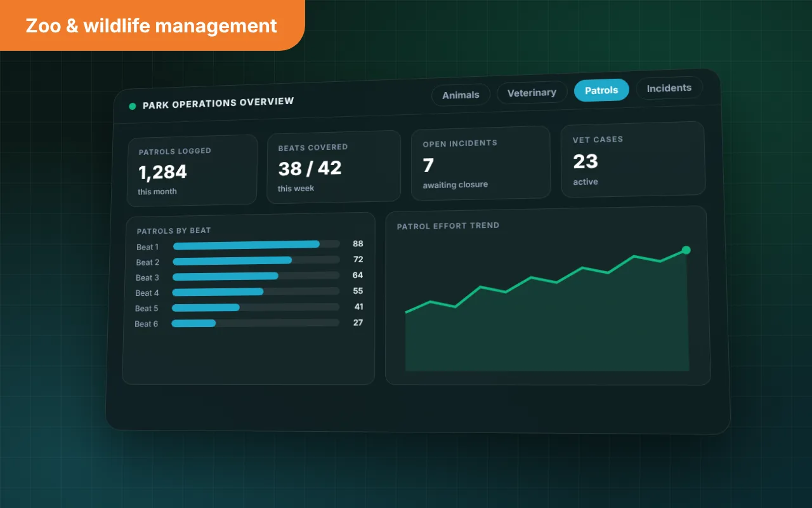The image size is (812, 508).
Task: Switch to the Animals tab
Action: pos(461,95)
